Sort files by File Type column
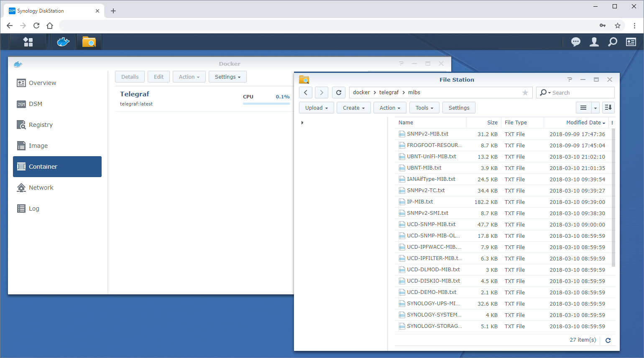Screen dimensions: 644x358 pyautogui.click(x=523, y=123)
